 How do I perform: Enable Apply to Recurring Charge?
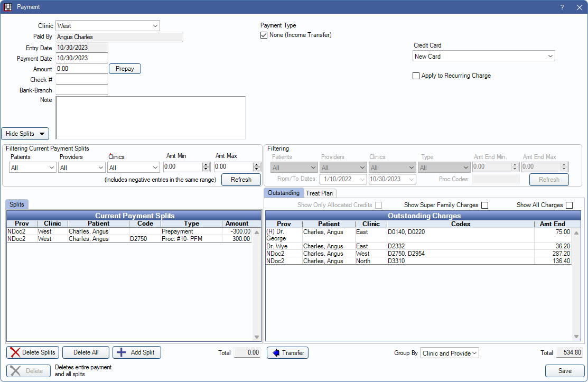coord(416,76)
